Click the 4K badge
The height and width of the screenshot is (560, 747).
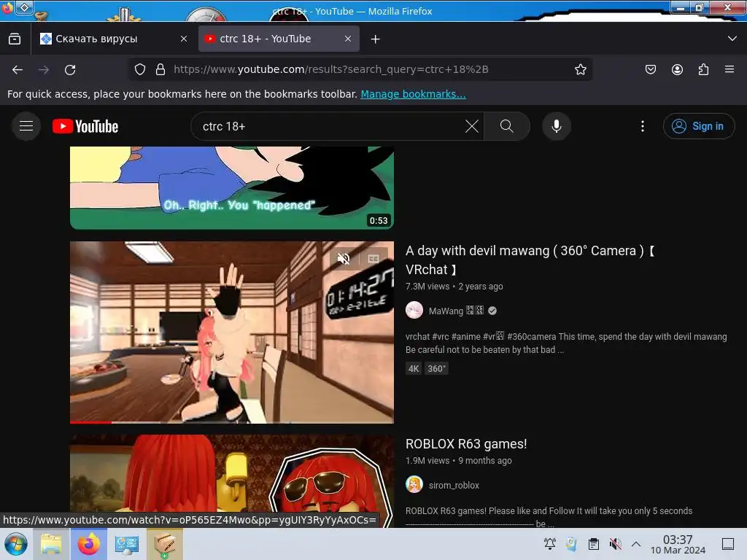click(414, 368)
